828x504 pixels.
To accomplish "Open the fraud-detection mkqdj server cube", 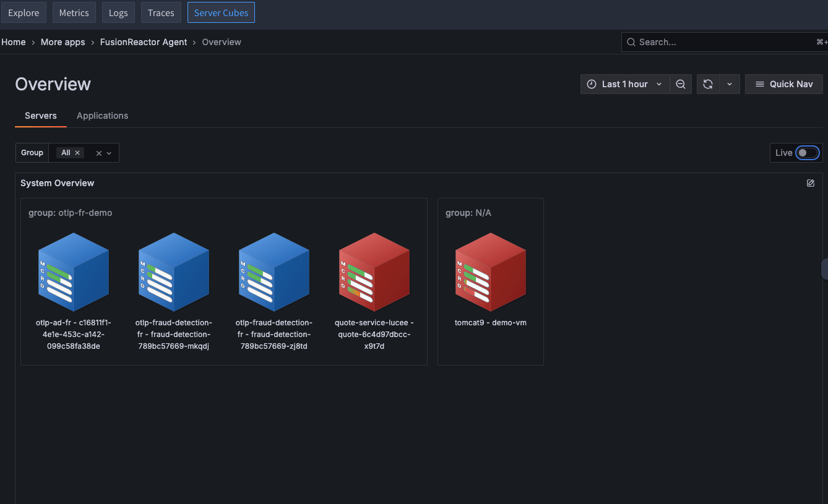I will click(x=173, y=272).
